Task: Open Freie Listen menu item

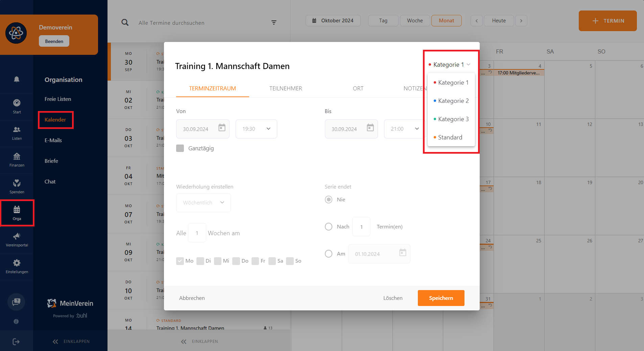Action: 58,99
